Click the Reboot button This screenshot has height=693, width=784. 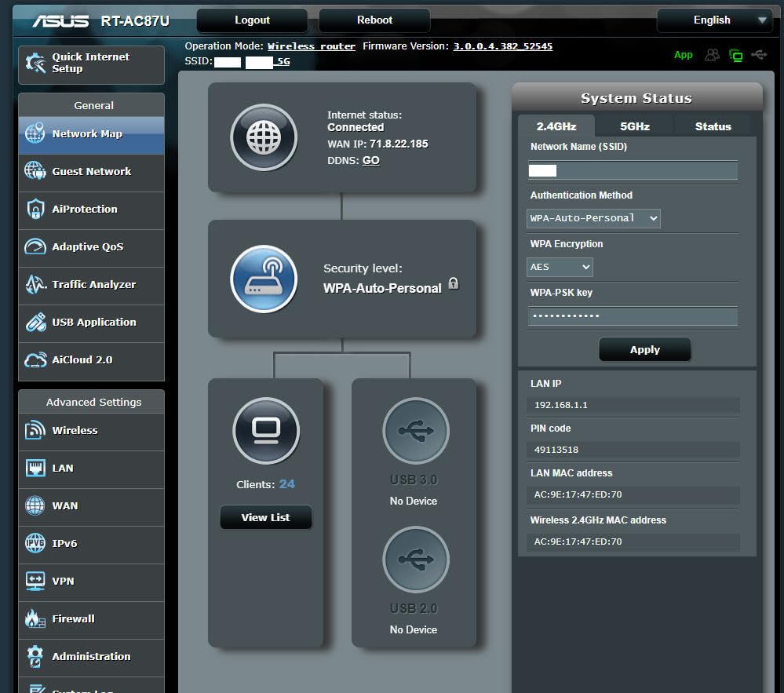click(374, 20)
